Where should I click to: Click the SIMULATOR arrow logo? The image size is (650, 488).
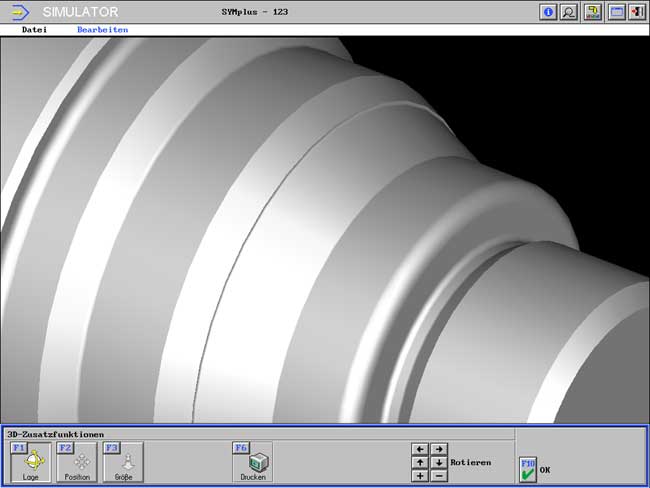click(x=18, y=12)
